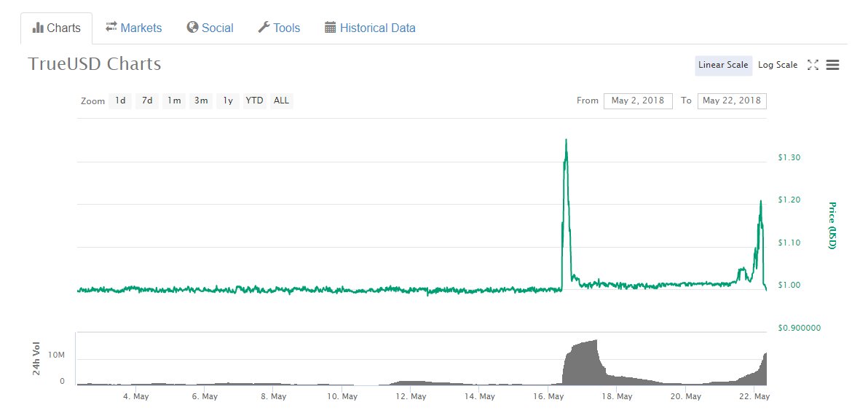Click the $0.900000 axis label
868x413 pixels.
click(x=799, y=328)
